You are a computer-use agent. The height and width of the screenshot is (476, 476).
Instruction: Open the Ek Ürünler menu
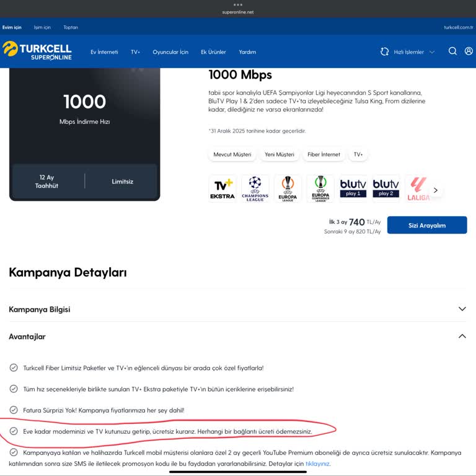pos(213,52)
